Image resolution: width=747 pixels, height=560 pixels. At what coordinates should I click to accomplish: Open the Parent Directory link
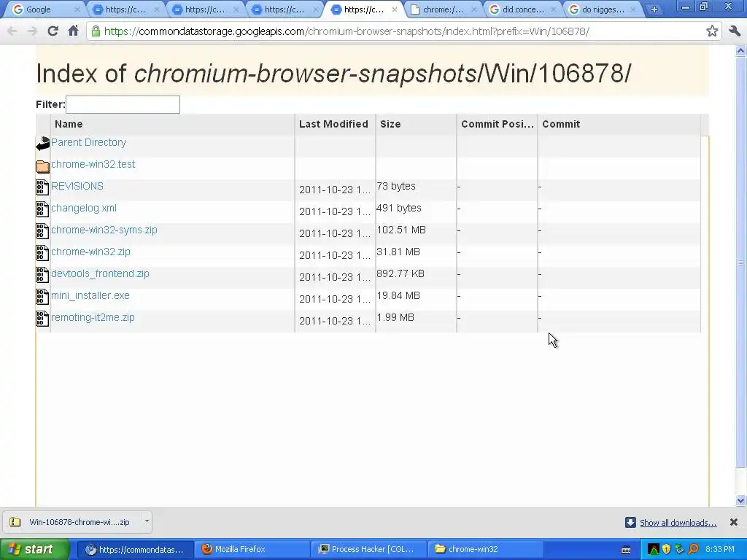(x=88, y=142)
